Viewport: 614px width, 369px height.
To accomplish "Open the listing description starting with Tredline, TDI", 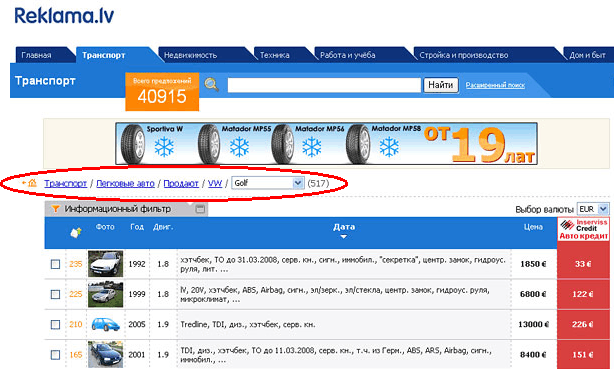I will (247, 324).
